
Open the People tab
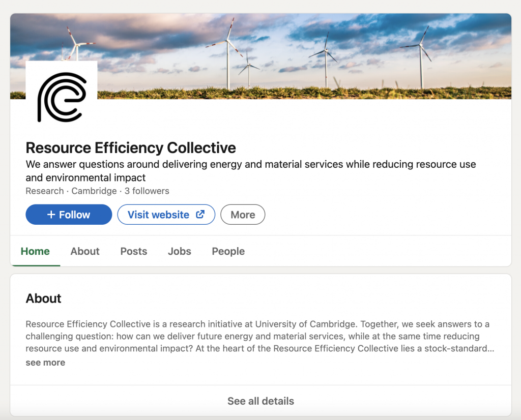228,251
